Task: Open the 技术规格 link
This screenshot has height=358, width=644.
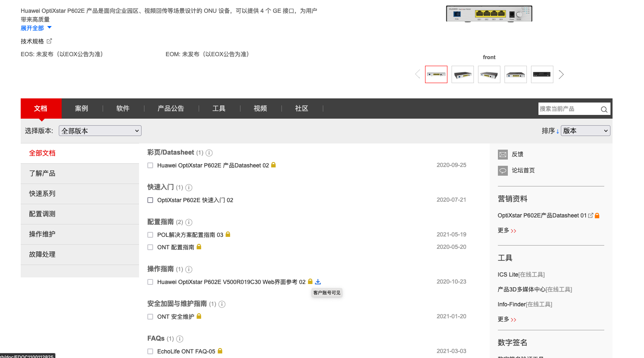Action: click(x=32, y=41)
